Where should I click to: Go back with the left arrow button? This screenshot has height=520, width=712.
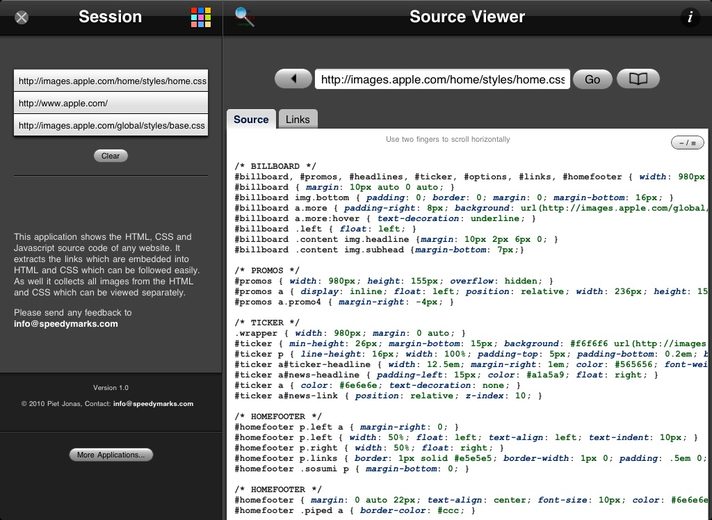(293, 79)
